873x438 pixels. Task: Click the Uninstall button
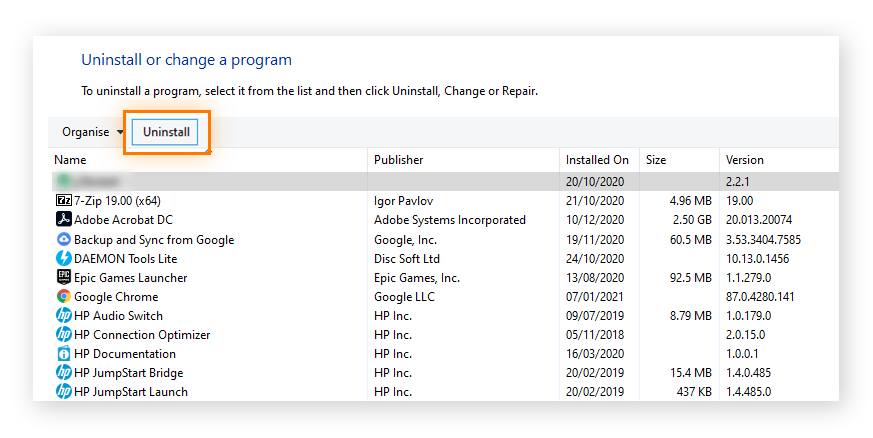(165, 132)
